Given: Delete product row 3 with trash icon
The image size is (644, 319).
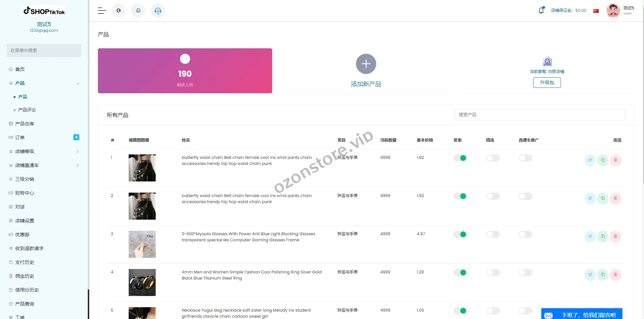Looking at the screenshot, I should pos(615,237).
